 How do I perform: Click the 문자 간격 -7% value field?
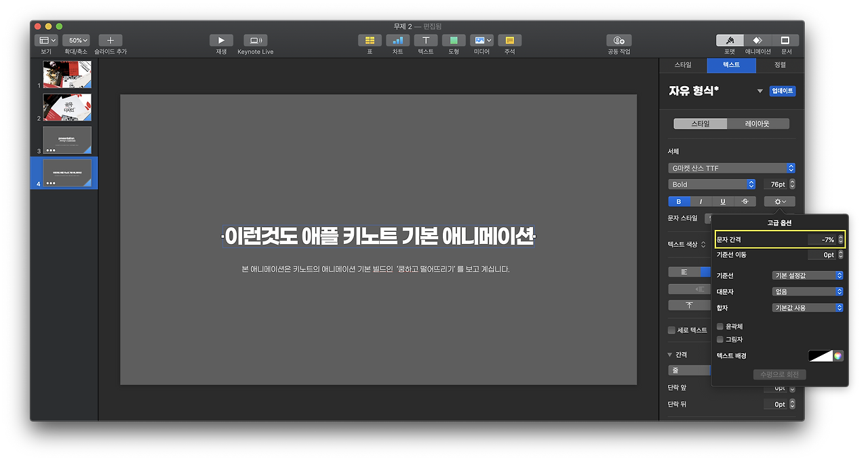point(822,239)
